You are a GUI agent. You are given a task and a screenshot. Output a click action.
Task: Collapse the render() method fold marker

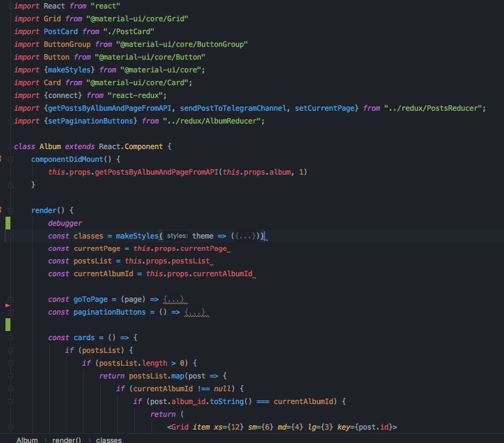[10, 211]
